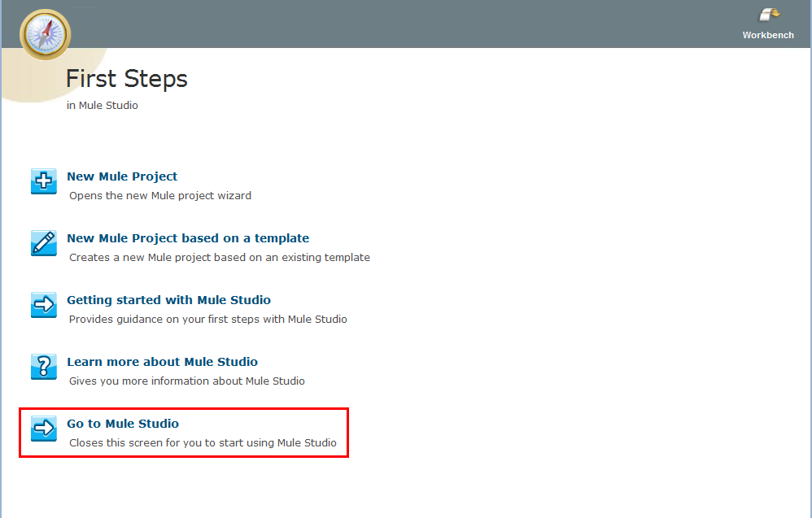812x518 pixels.
Task: Open New Mule Project based on a template
Action: (x=188, y=238)
